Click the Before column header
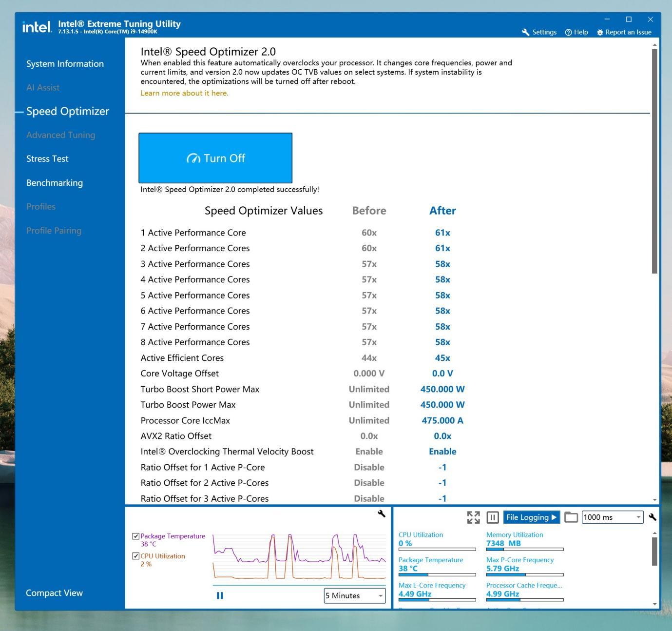Screen dimensions: 672x631 click(369, 211)
